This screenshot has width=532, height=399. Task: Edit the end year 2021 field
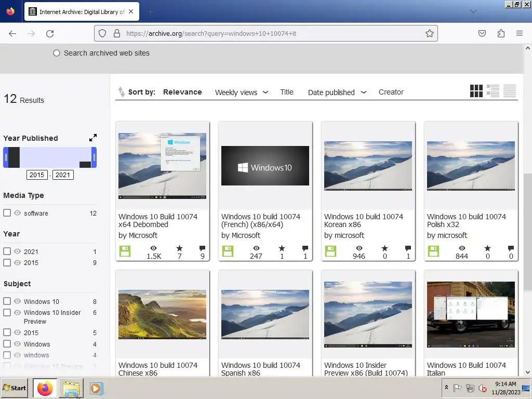[x=63, y=175]
